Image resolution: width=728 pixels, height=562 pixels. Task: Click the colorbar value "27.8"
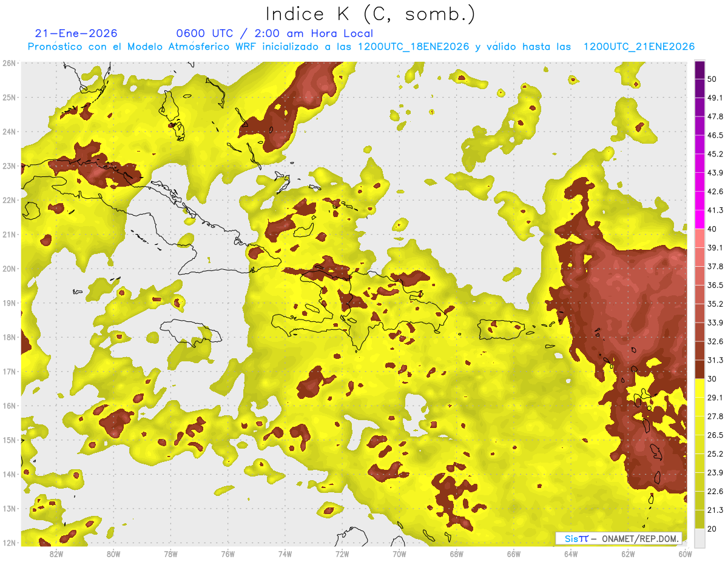pyautogui.click(x=715, y=416)
